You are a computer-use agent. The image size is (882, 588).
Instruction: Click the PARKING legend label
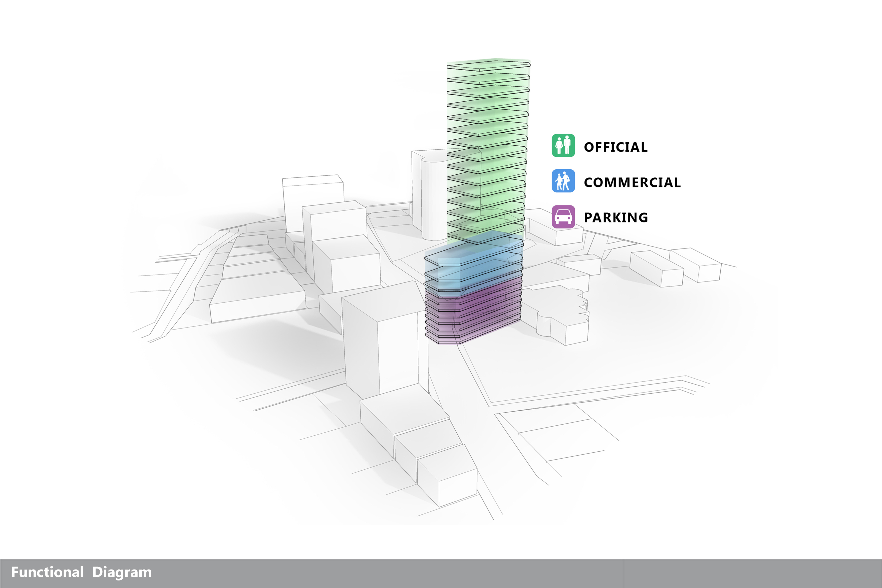pos(616,217)
